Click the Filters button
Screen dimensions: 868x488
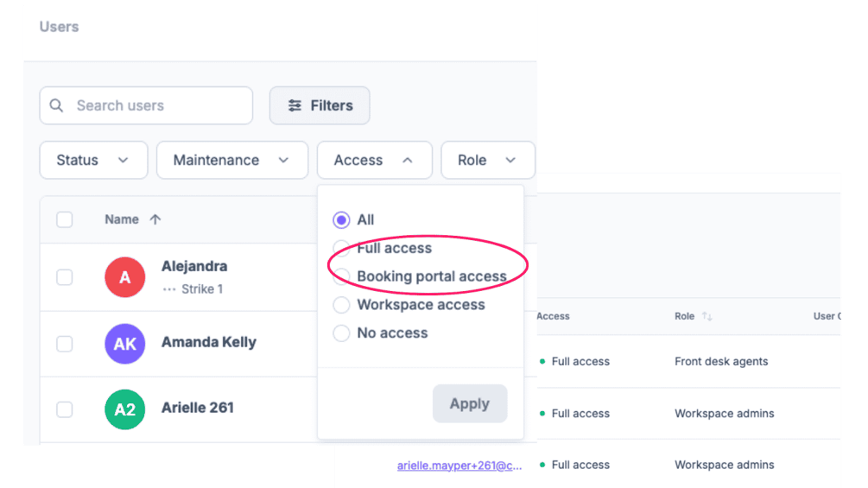point(320,105)
